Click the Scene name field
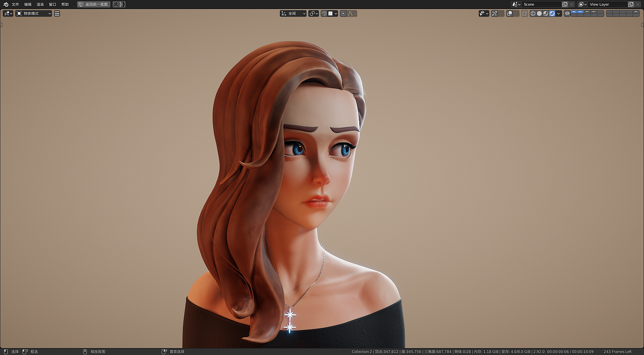The image size is (644, 355). pyautogui.click(x=541, y=4)
